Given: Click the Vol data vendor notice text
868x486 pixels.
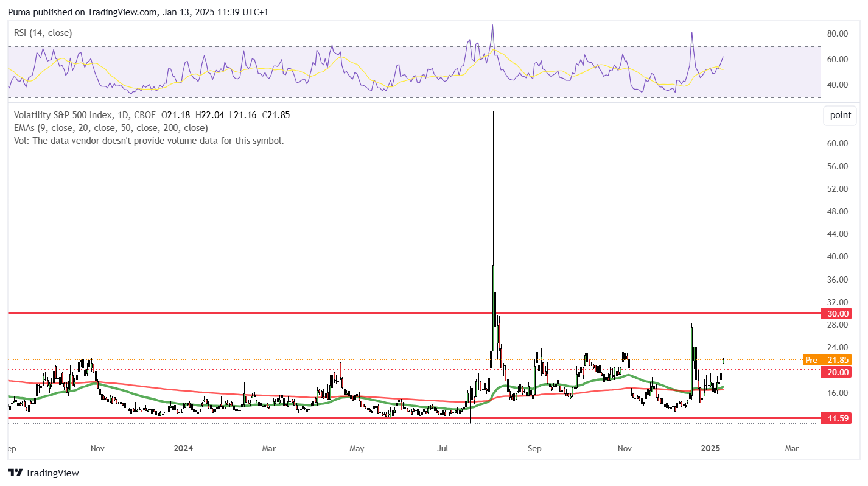Looking at the screenshot, I should point(149,141).
